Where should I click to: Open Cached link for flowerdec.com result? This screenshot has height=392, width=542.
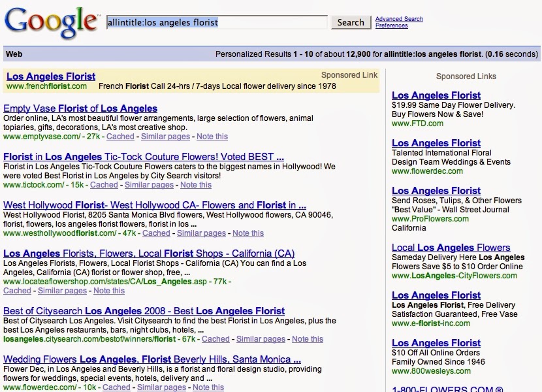click(x=116, y=387)
